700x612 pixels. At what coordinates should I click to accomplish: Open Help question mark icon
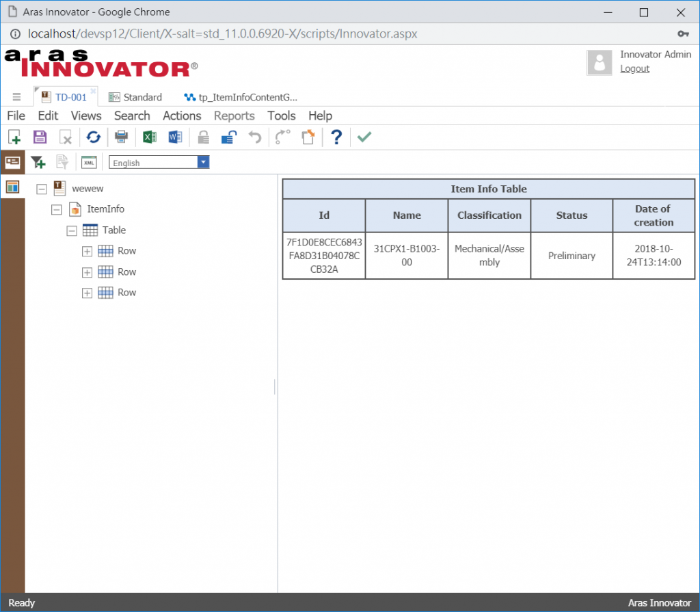point(336,137)
